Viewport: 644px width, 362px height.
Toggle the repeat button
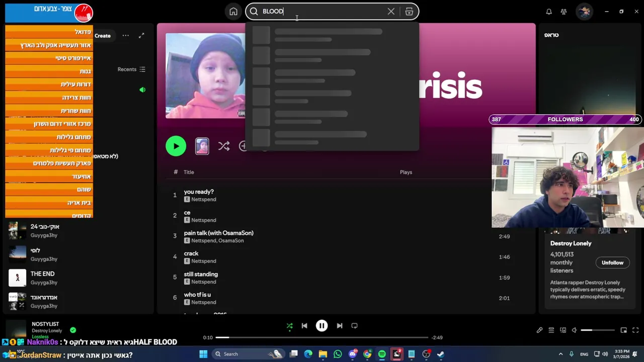354,326
